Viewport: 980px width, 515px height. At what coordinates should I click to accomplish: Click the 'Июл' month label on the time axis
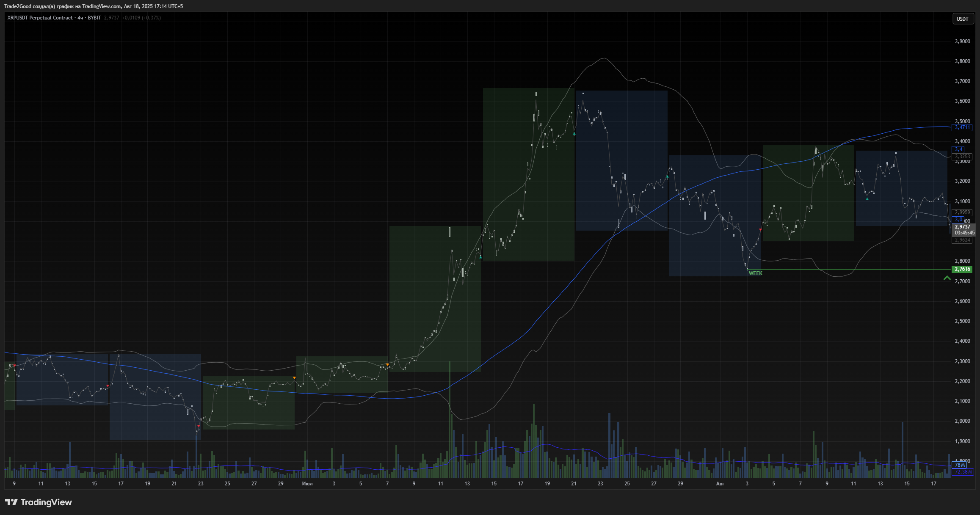[307, 483]
